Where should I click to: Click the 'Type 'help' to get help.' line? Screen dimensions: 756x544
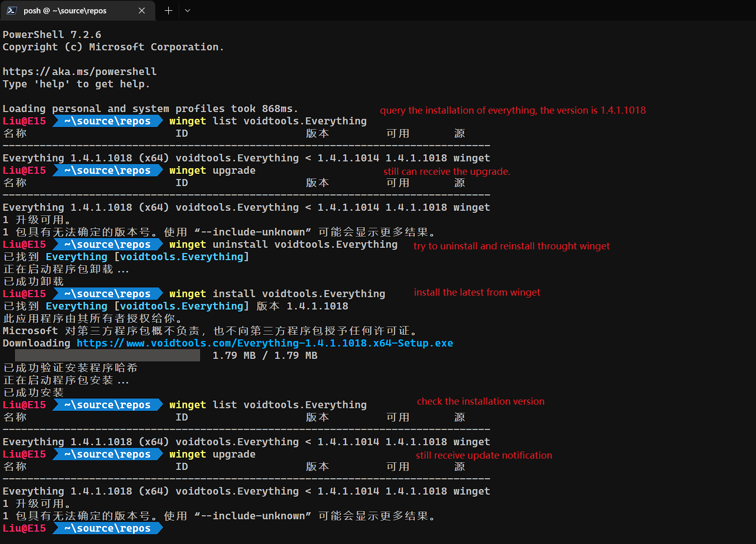[x=76, y=84]
